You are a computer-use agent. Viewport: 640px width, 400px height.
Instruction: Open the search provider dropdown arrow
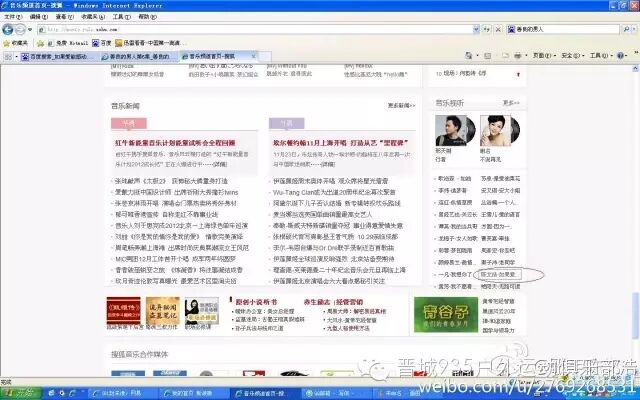click(x=634, y=29)
